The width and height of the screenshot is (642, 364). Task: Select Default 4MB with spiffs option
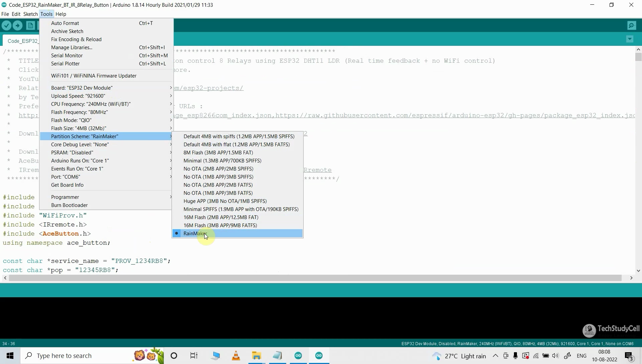(x=238, y=136)
